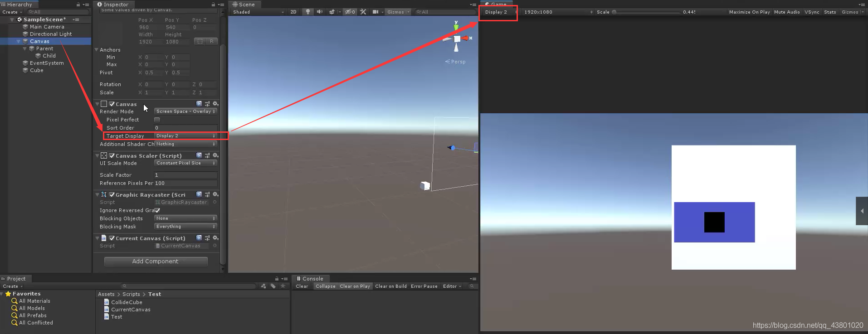Disable Canvas Scaler component checkbox

[112, 155]
